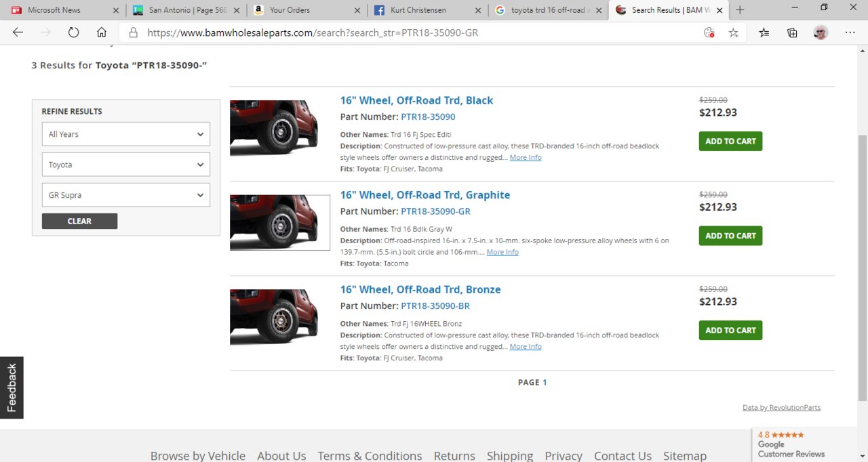The height and width of the screenshot is (462, 868).
Task: Click the $212.93 price of Graphite wheel
Action: pos(718,207)
